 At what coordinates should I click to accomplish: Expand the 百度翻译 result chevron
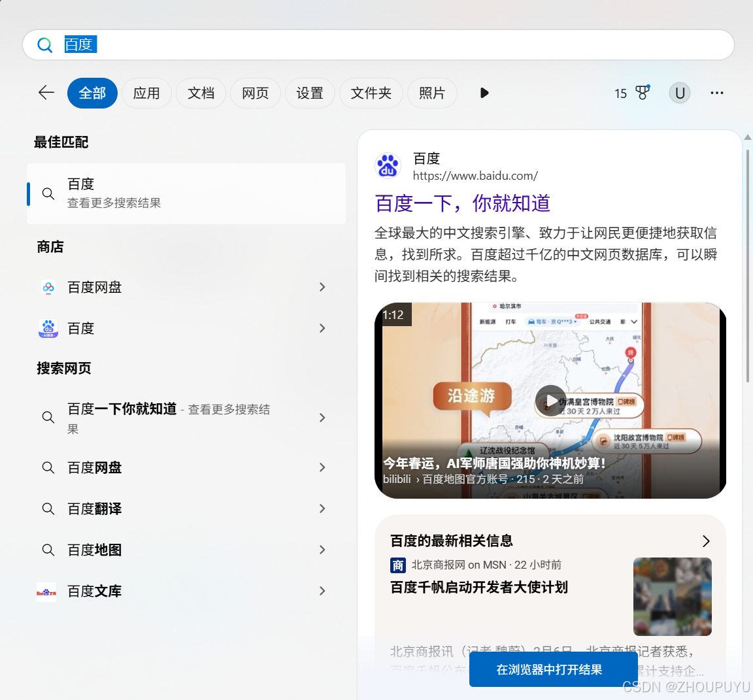coord(322,508)
